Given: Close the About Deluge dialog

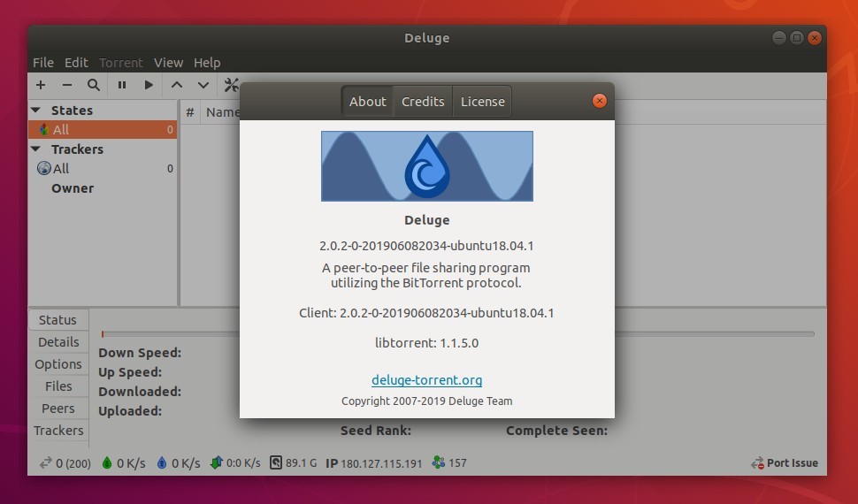Looking at the screenshot, I should (x=599, y=101).
